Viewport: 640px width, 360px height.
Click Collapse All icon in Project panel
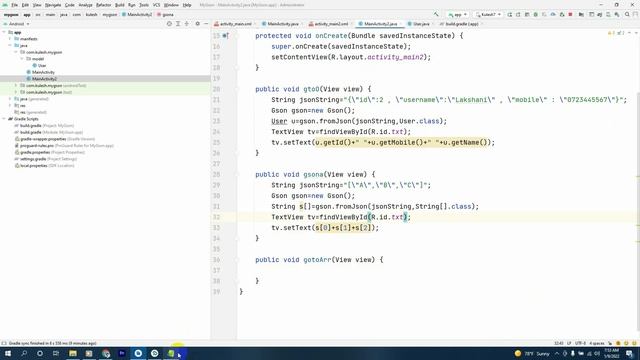point(187,24)
